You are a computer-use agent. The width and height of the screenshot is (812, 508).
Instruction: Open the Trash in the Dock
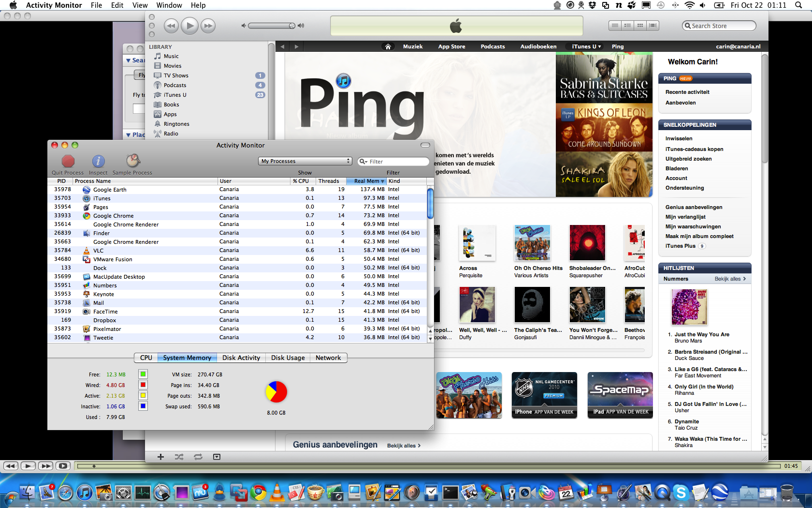[787, 493]
